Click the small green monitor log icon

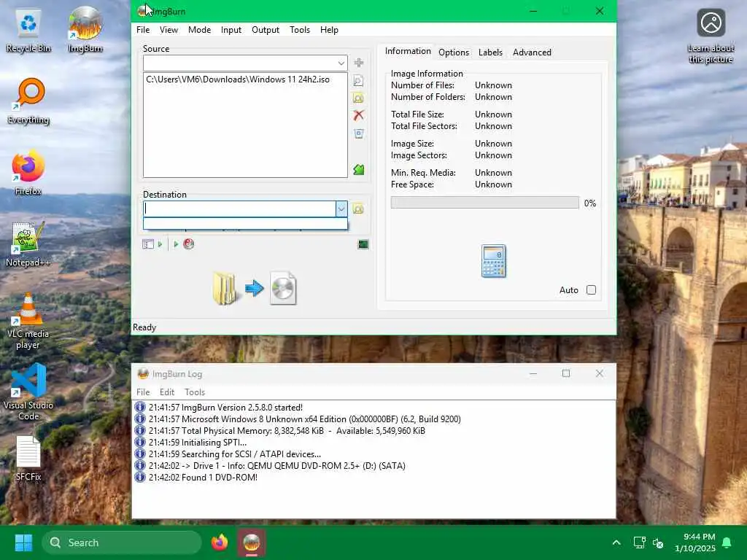[363, 244]
